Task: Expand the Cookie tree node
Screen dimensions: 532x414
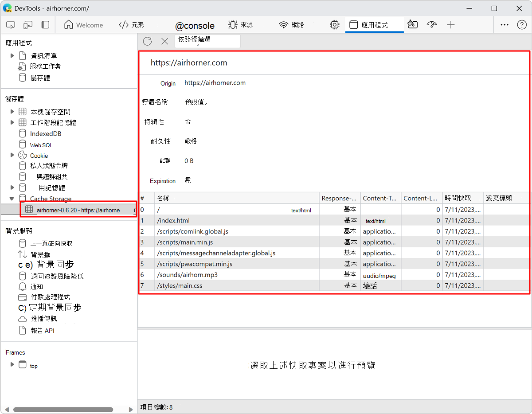Action: (x=12, y=155)
